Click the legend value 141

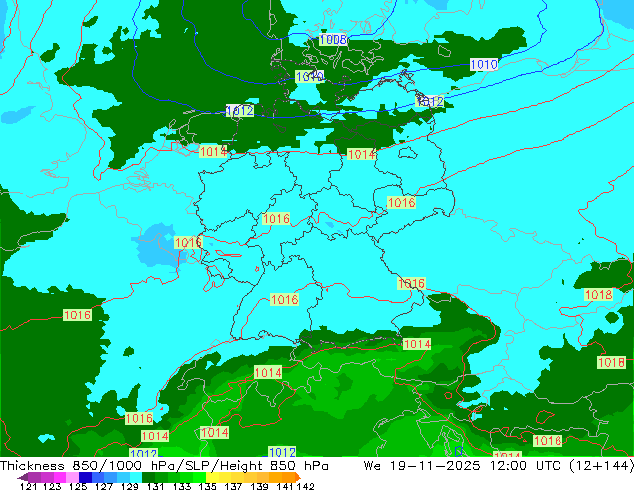285,486
